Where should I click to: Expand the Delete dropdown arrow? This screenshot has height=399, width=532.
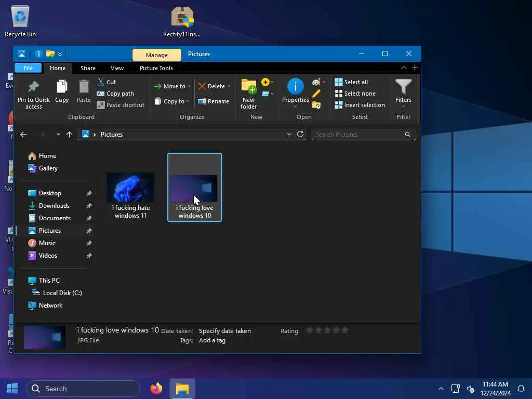click(x=229, y=86)
